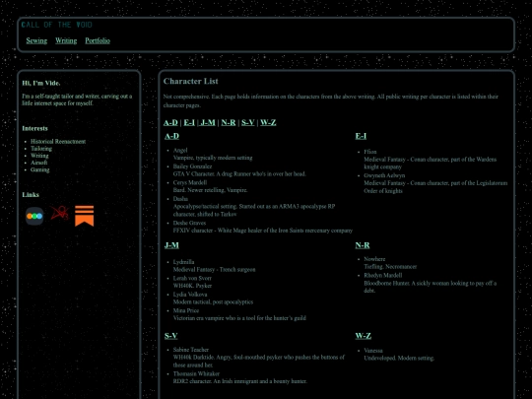Image resolution: width=532 pixels, height=399 pixels.
Task: Select the character Gwyneth Aelwyn
Action: point(384,175)
